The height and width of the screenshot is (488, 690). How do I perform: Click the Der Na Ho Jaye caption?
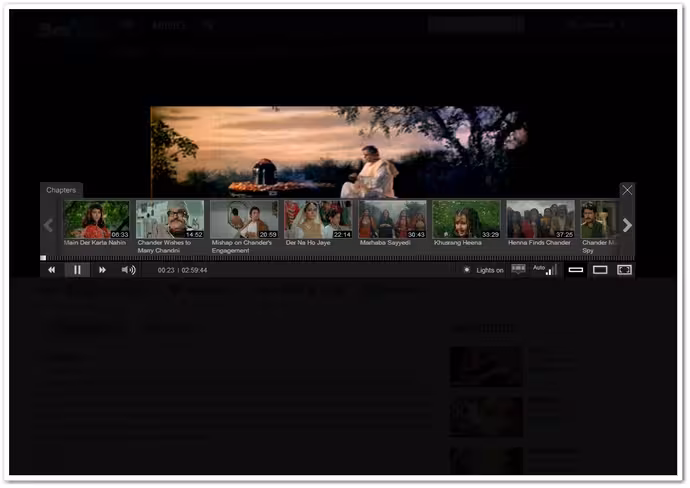[308, 242]
